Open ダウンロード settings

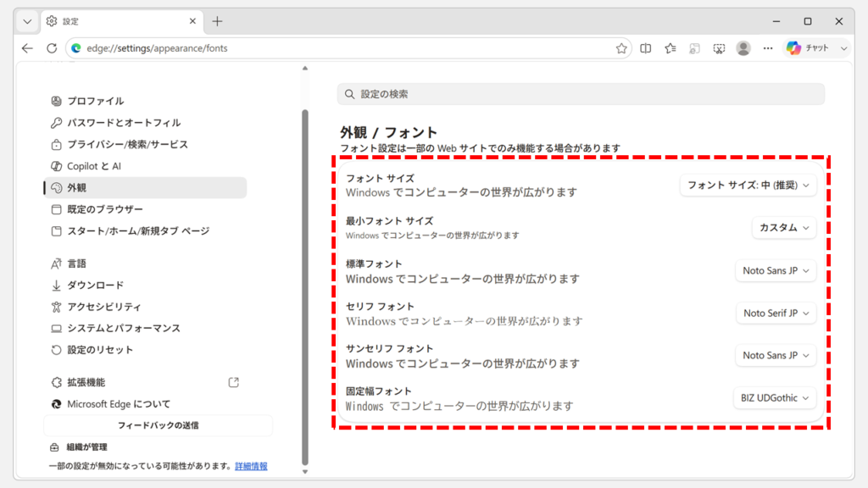point(145,285)
